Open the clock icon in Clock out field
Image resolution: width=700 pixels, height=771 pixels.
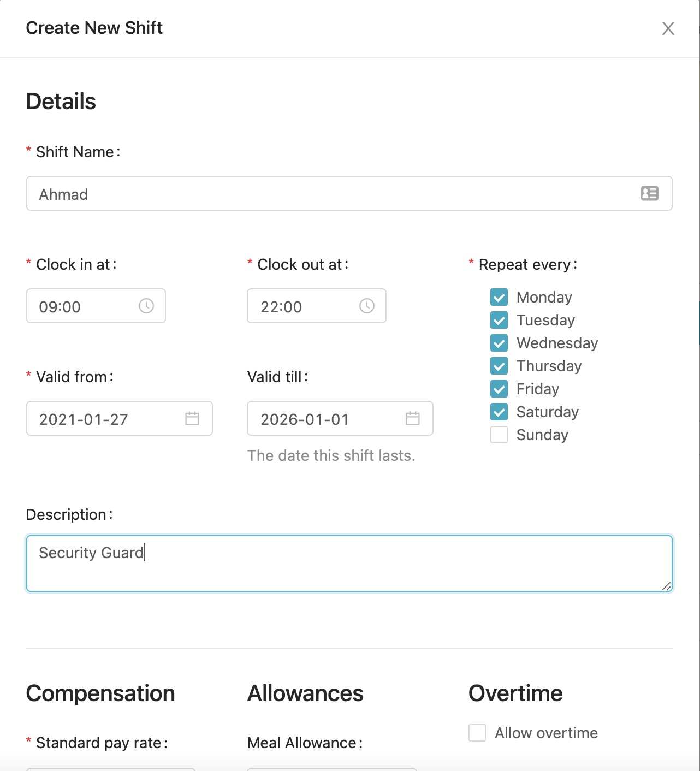367,306
